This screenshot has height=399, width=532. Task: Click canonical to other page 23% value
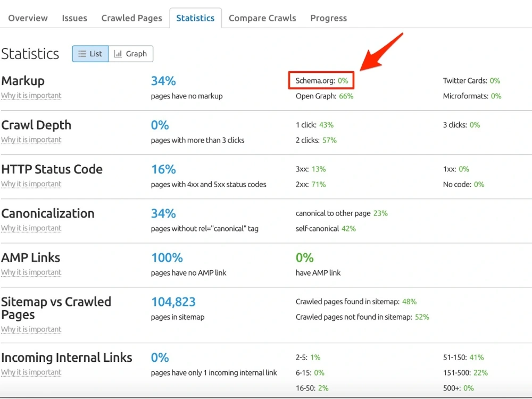click(380, 213)
